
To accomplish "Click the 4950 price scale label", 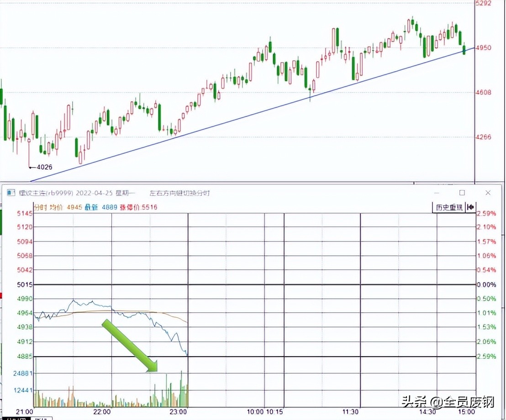I will (484, 48).
